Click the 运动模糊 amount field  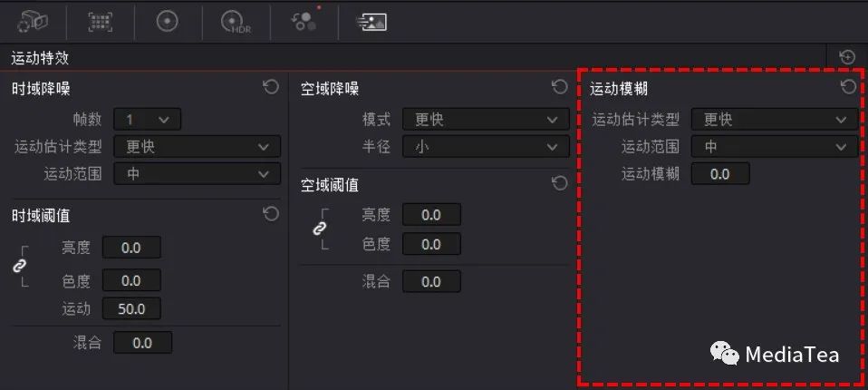coord(720,174)
